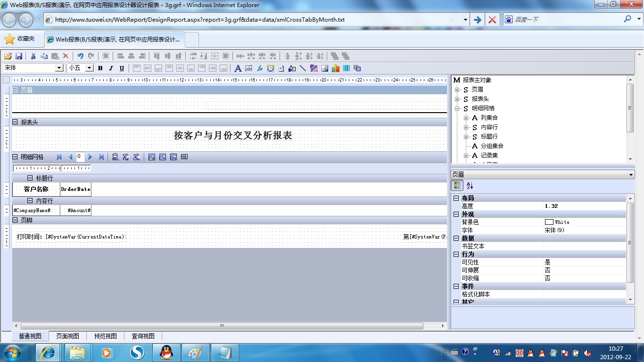Go to the next record arrow button
This screenshot has width=644, height=362.
91,157
